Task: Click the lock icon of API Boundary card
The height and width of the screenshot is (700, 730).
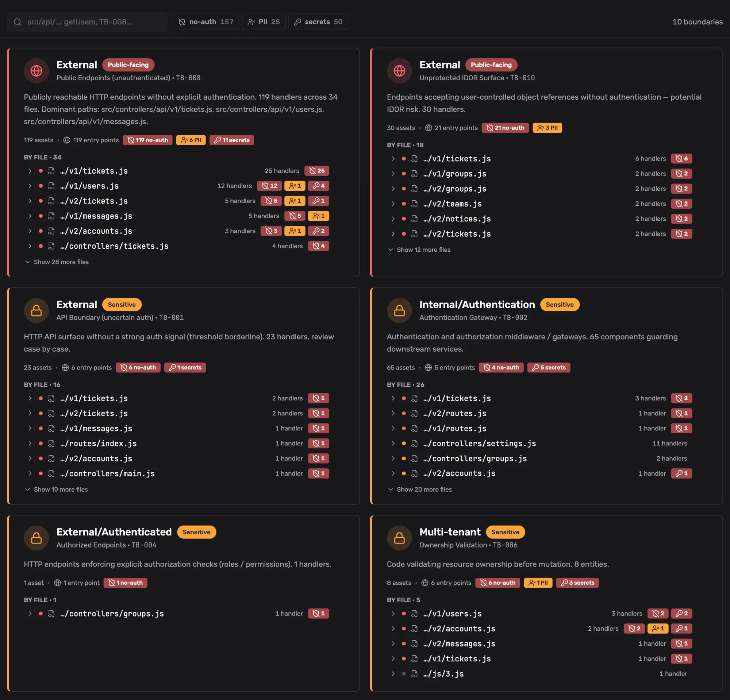Action: tap(36, 310)
